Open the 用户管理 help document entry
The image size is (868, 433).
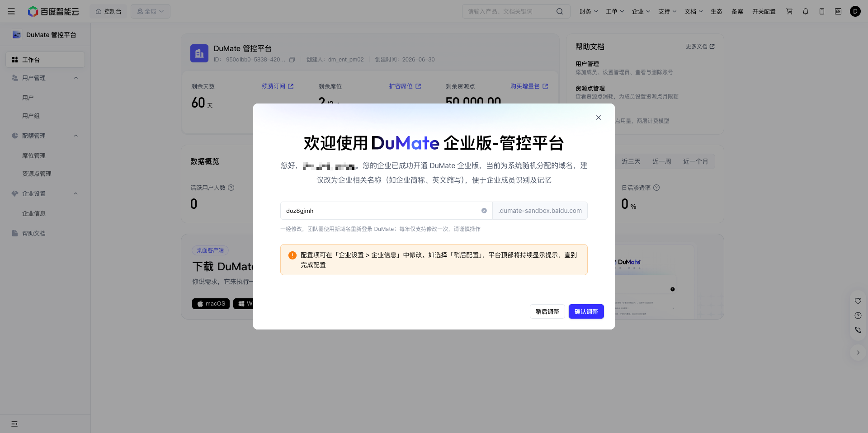[624, 68]
